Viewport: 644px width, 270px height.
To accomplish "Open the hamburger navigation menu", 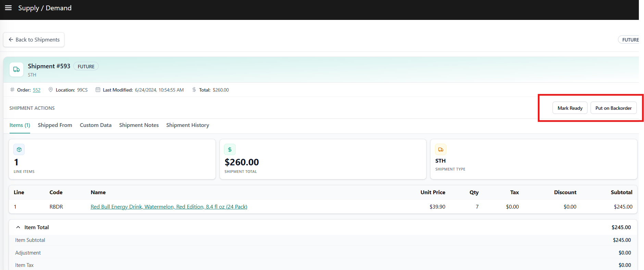I will (8, 8).
